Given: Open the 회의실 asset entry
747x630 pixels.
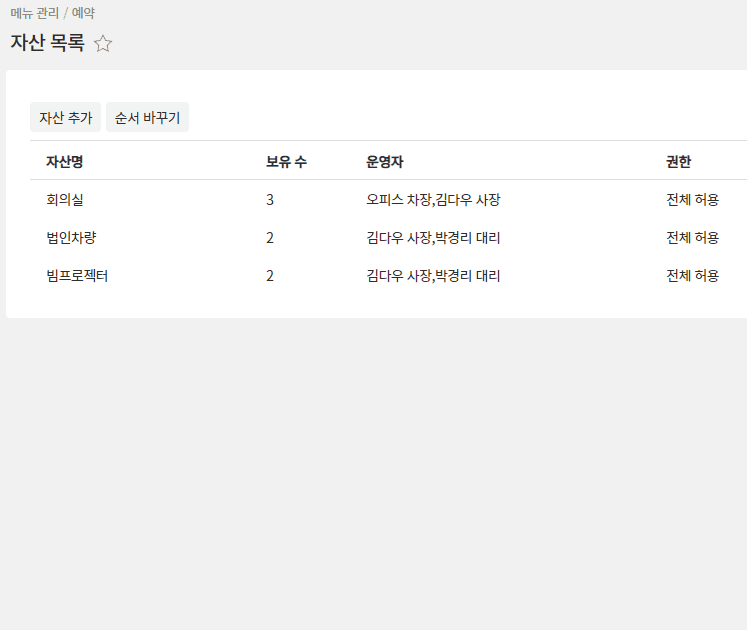Looking at the screenshot, I should point(64,200).
